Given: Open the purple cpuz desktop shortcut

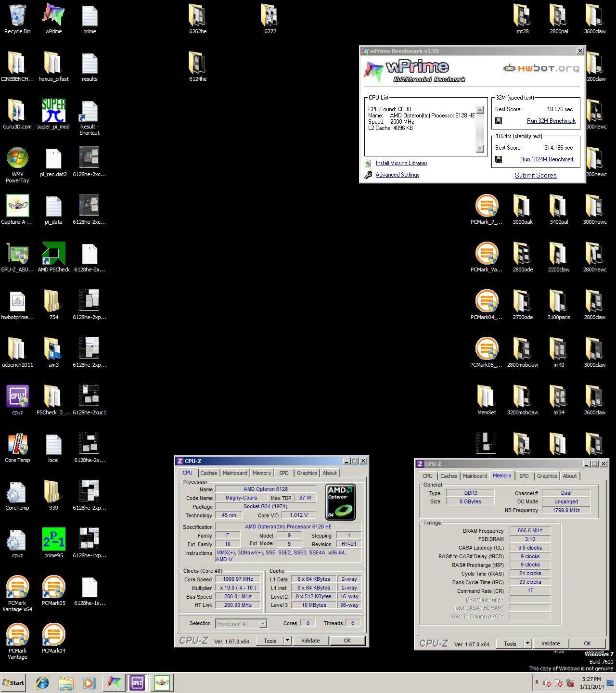Looking at the screenshot, I should click(x=17, y=399).
